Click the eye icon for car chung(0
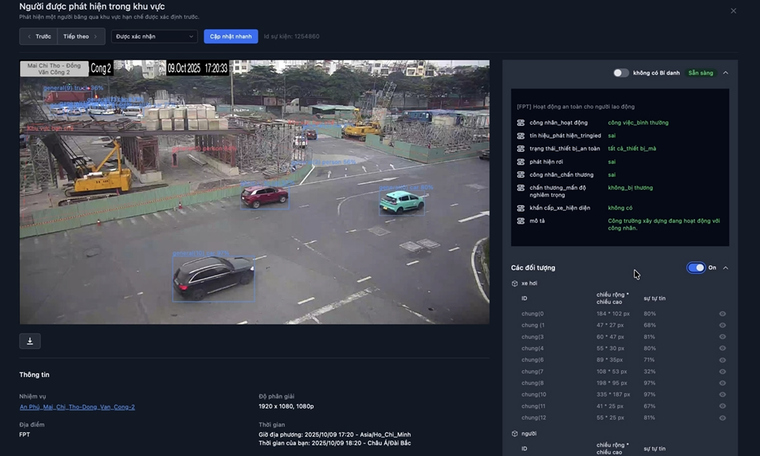Screen dimensions: 760x456 722,314
